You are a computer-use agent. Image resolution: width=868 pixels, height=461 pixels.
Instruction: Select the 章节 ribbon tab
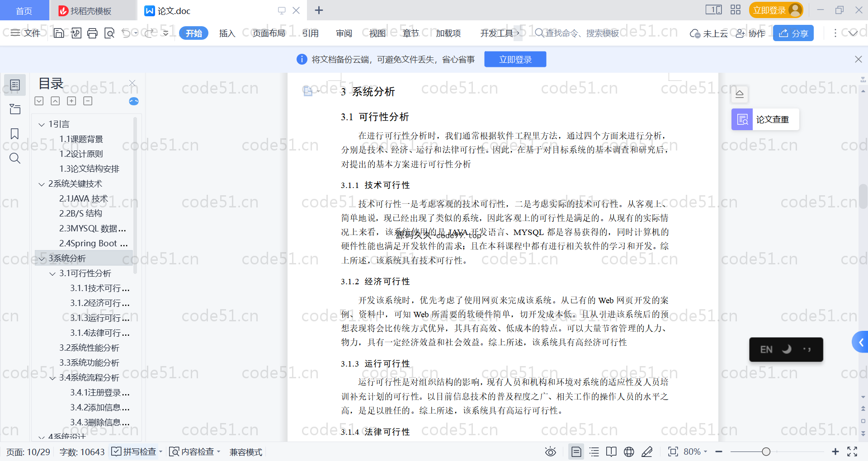tap(410, 33)
